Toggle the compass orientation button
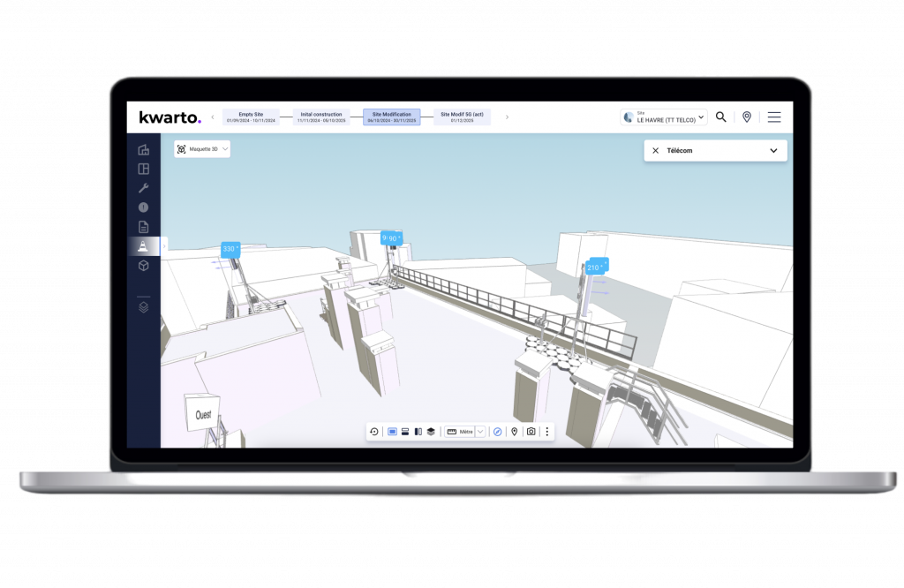904x588 pixels. (x=498, y=432)
